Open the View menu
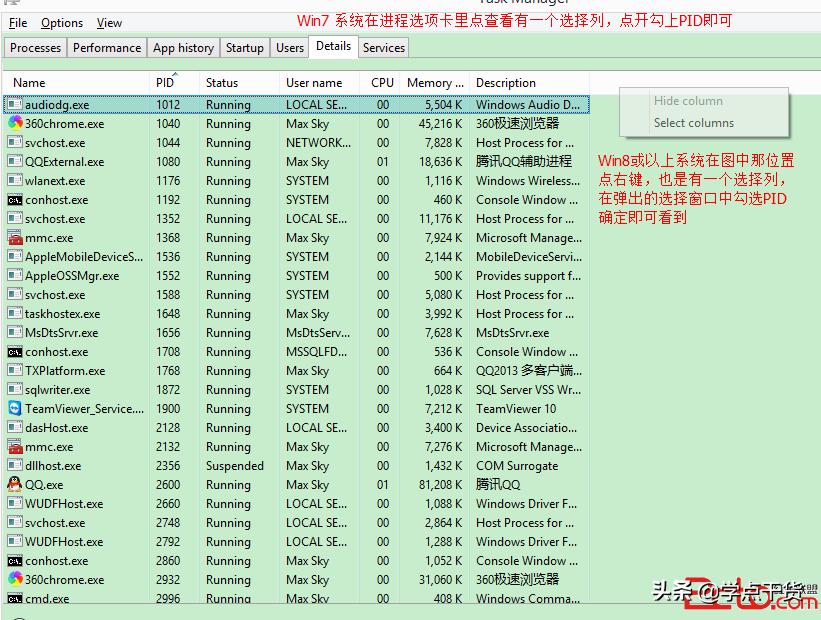821x620 pixels. click(x=109, y=22)
